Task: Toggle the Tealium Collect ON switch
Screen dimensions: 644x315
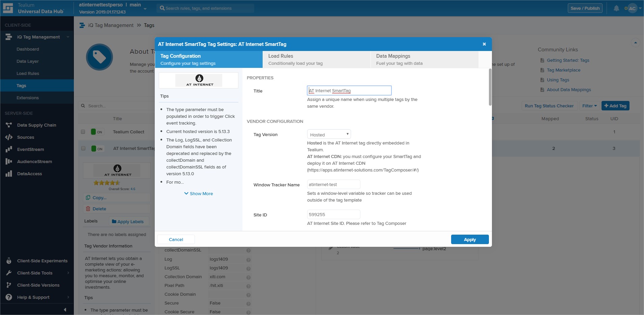Action: (97, 132)
